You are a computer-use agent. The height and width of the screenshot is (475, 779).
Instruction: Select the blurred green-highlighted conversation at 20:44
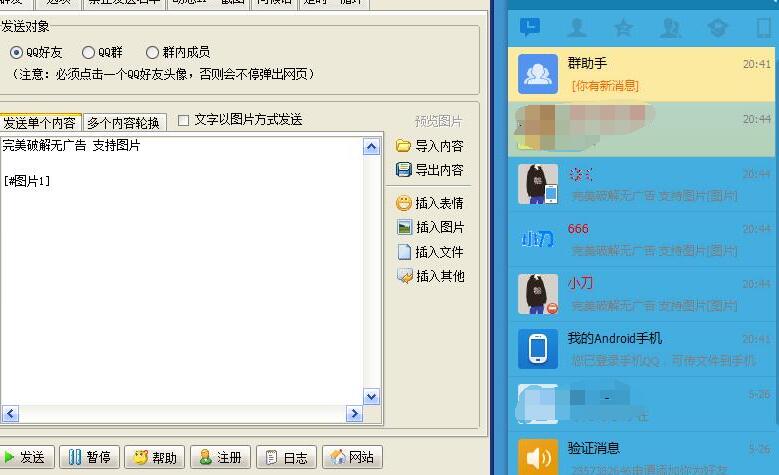pyautogui.click(x=641, y=129)
